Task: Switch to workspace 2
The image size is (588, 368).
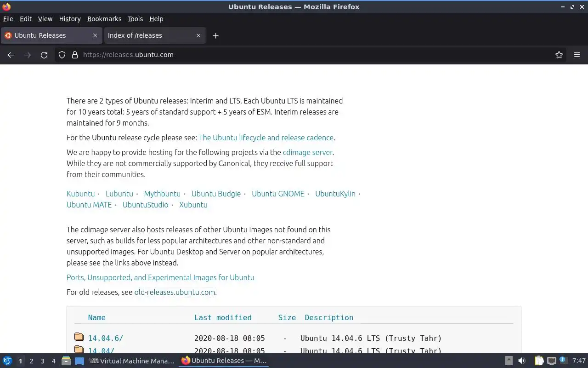Action: tap(31, 361)
